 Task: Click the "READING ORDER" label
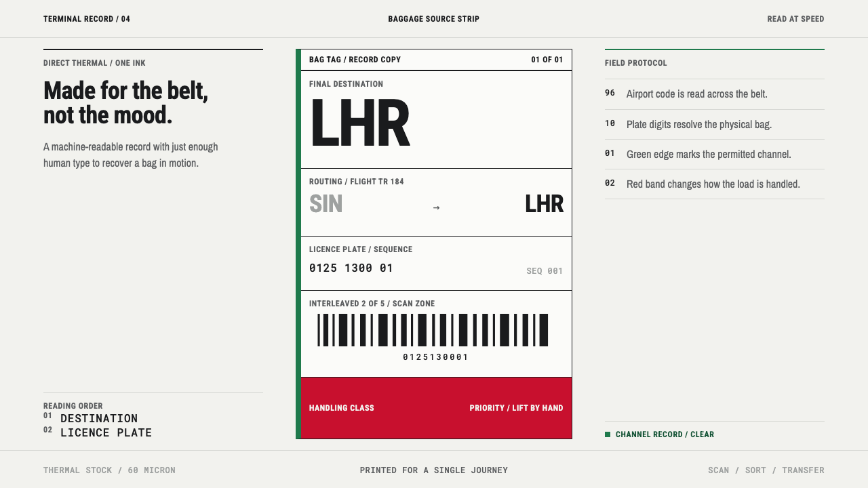tap(73, 406)
